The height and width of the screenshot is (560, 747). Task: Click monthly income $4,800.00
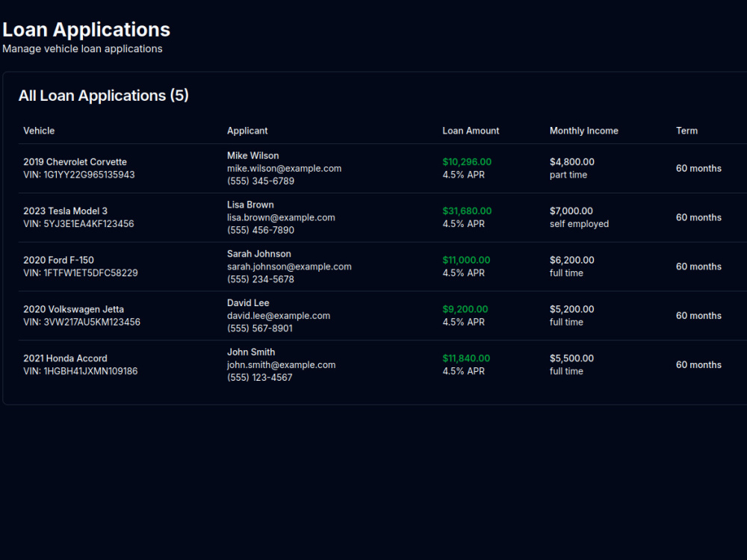tap(572, 162)
